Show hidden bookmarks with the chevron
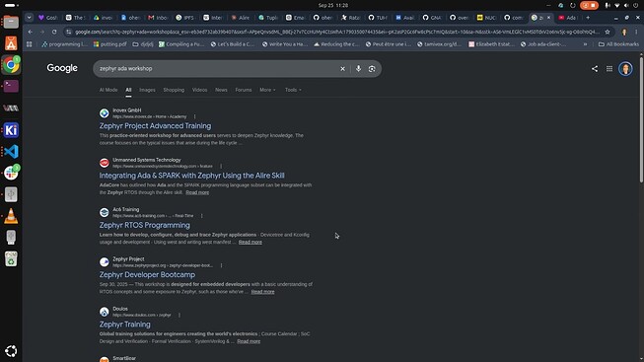644x362 pixels. click(585, 44)
